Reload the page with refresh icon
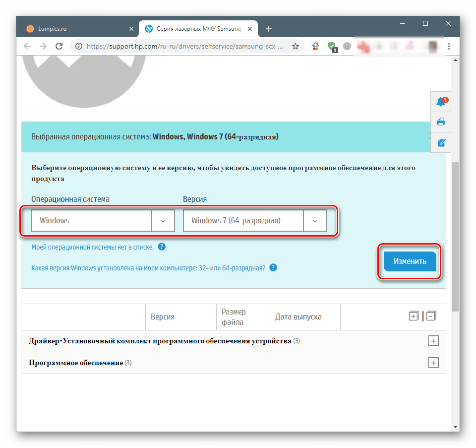476x448 pixels. click(x=59, y=46)
